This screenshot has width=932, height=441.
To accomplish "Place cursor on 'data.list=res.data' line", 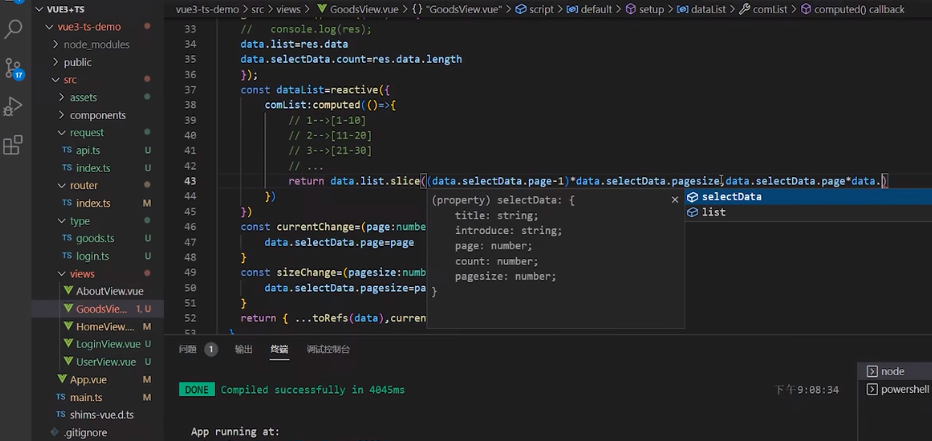I will click(294, 44).
